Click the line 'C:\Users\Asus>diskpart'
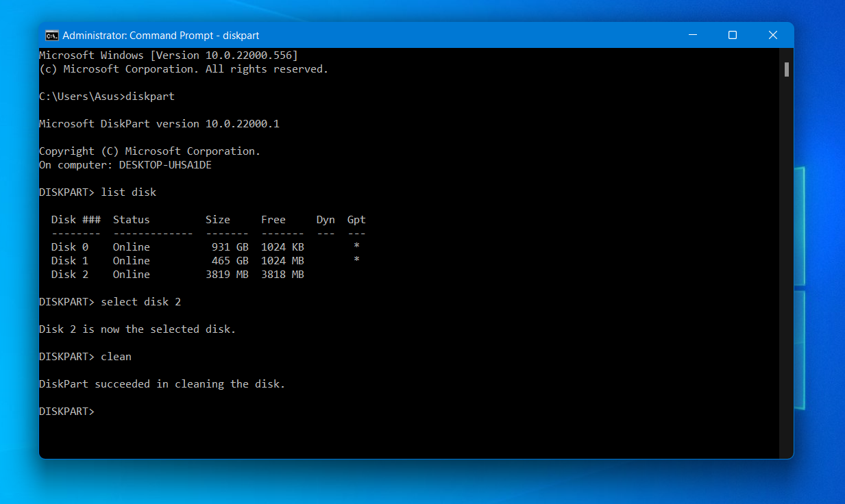Viewport: 845px width, 504px height. click(x=107, y=97)
